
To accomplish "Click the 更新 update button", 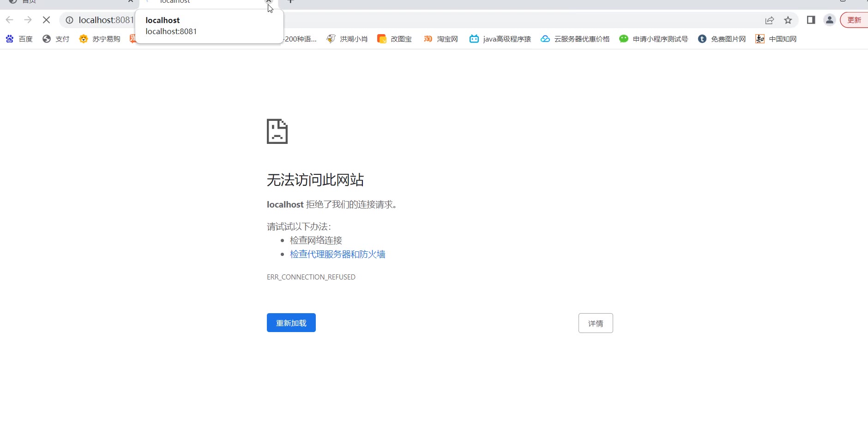I will coord(854,20).
